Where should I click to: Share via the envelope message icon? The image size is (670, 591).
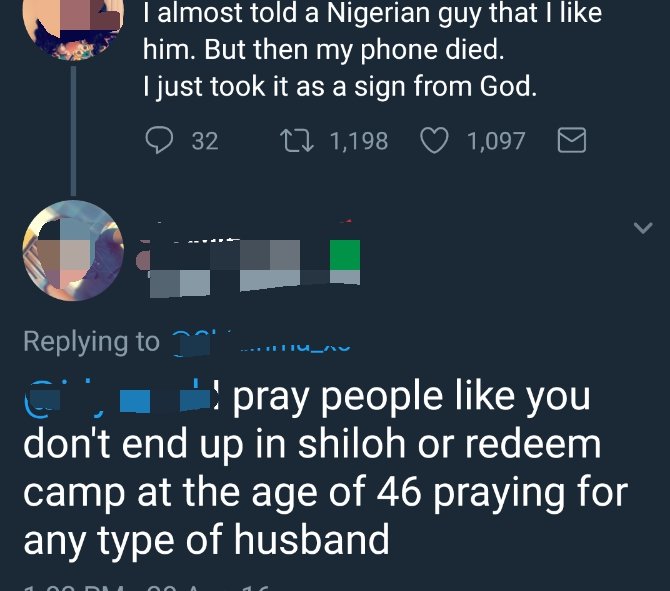click(x=571, y=140)
